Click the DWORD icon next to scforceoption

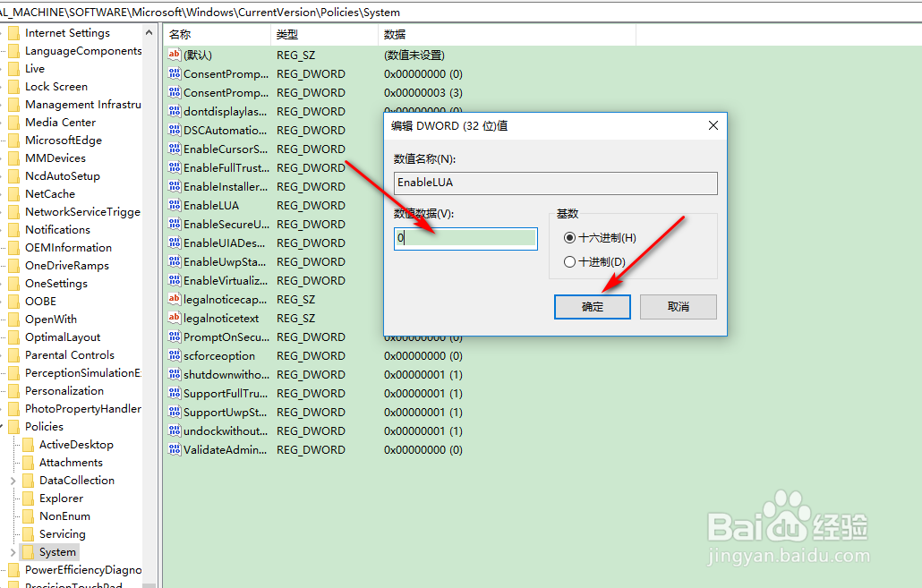[x=174, y=355]
